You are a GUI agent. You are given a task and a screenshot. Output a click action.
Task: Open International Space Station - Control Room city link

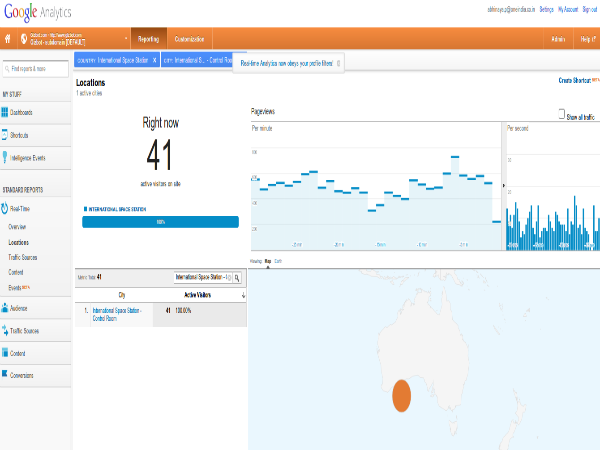(117, 314)
